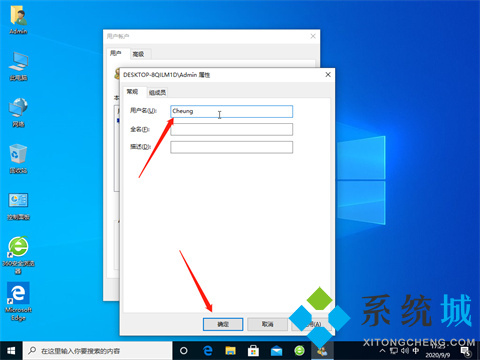This screenshot has width=480, height=360.
Task: Open the Control Panel desktop icon
Action: (18, 206)
